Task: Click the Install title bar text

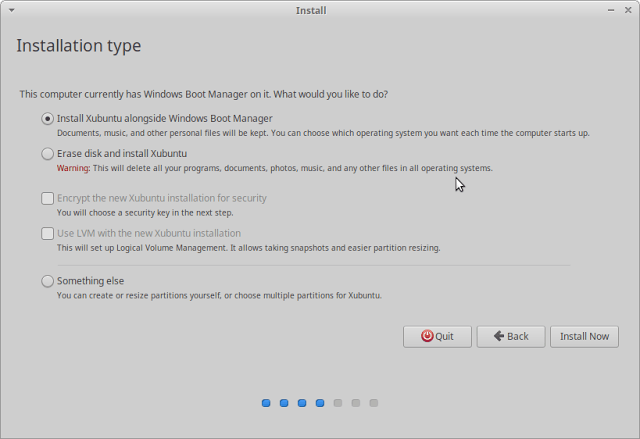Action: point(311,10)
